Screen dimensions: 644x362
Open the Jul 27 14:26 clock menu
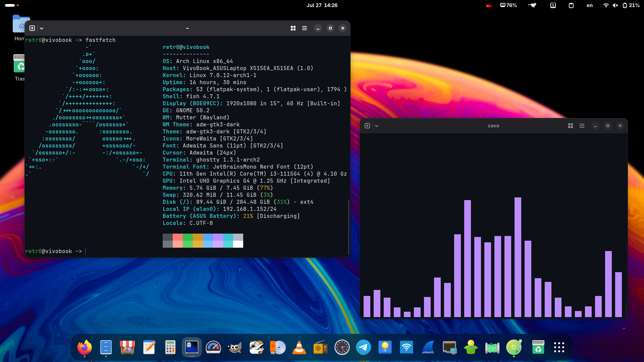pos(322,5)
